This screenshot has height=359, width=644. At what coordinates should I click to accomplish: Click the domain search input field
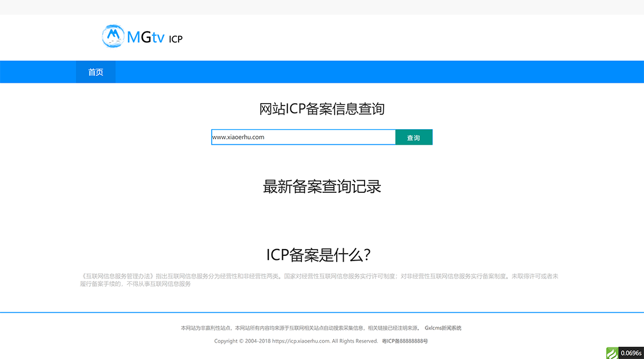click(301, 137)
